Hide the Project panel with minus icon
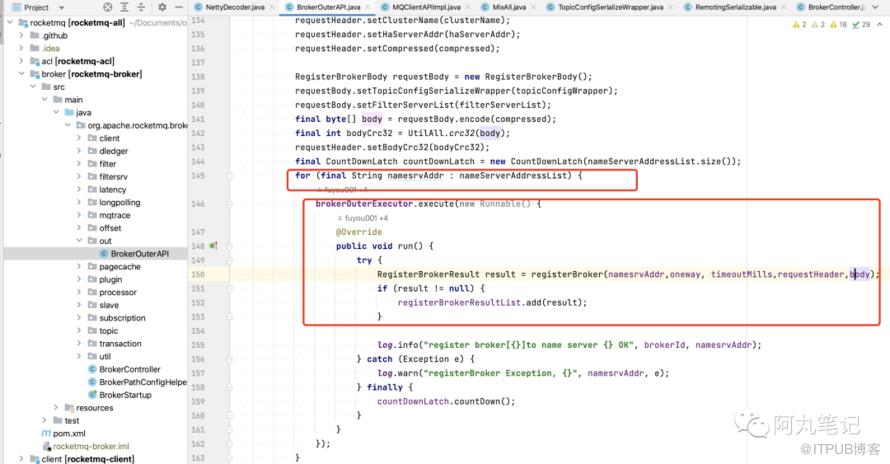 click(x=179, y=7)
